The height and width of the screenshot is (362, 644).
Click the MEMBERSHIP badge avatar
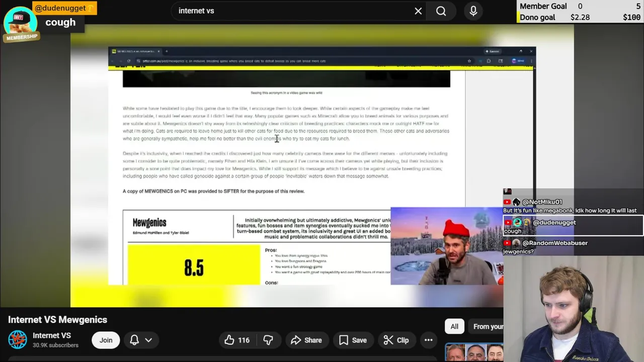[21, 24]
